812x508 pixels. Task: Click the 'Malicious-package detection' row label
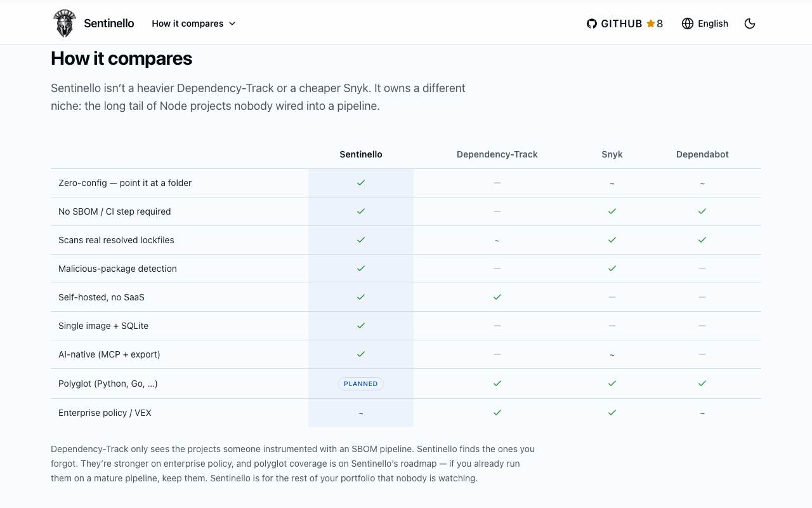click(117, 269)
